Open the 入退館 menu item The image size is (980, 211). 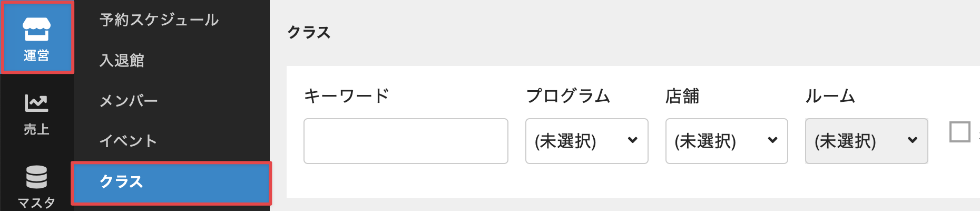(122, 61)
